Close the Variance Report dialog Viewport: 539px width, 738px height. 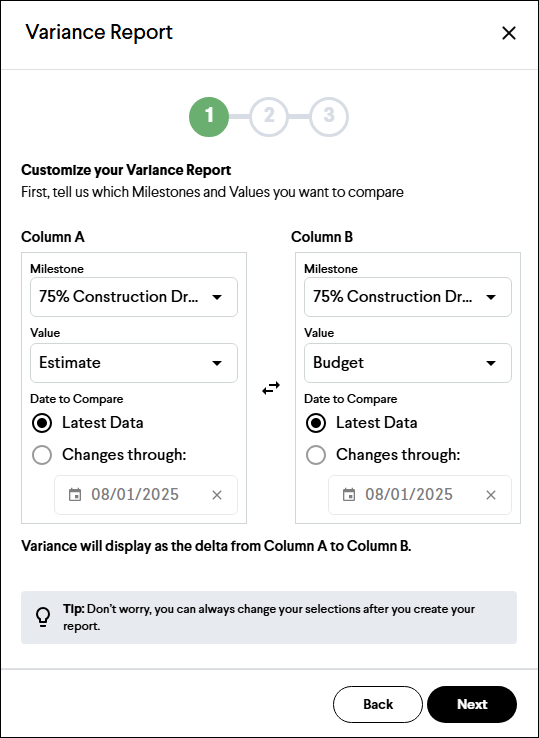coord(509,33)
